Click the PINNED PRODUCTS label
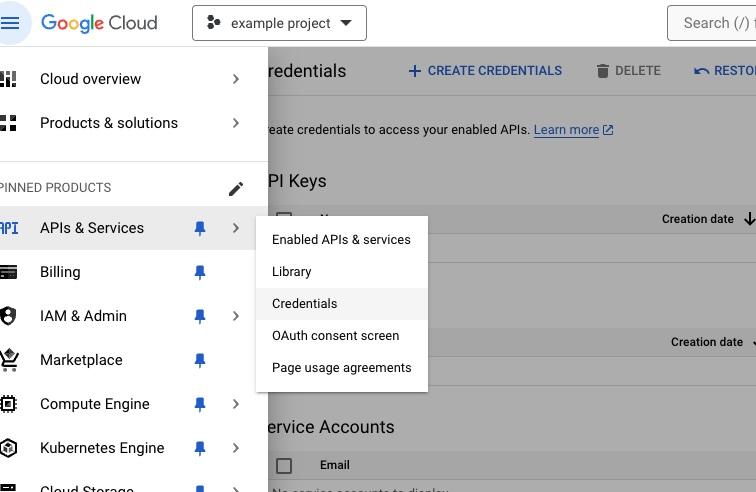This screenshot has height=492, width=756. pos(55,188)
